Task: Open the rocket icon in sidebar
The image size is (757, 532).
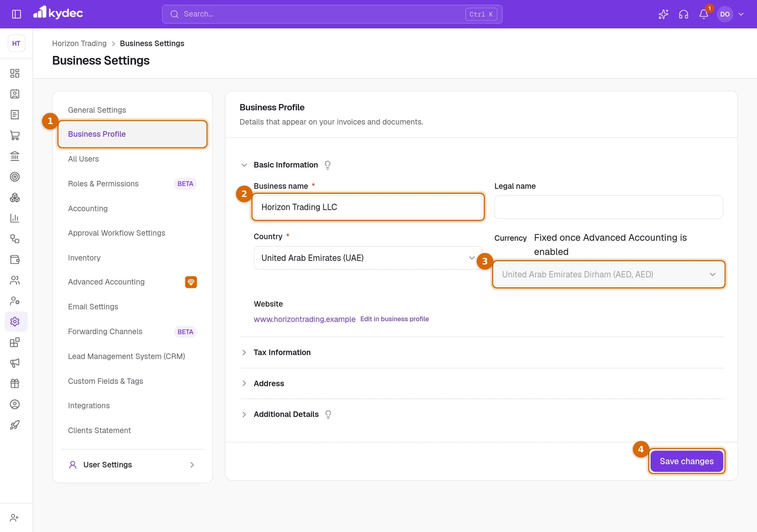Action: [15, 425]
